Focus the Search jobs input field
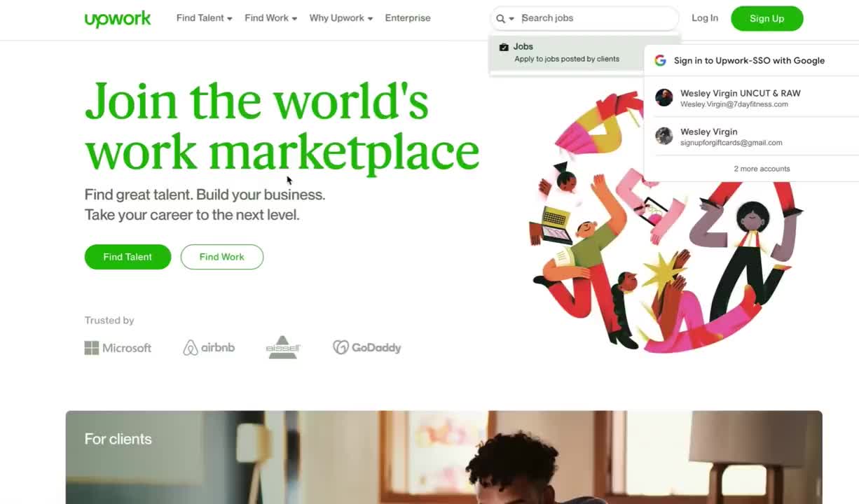Viewport: 859px width, 504px height. pyautogui.click(x=597, y=18)
